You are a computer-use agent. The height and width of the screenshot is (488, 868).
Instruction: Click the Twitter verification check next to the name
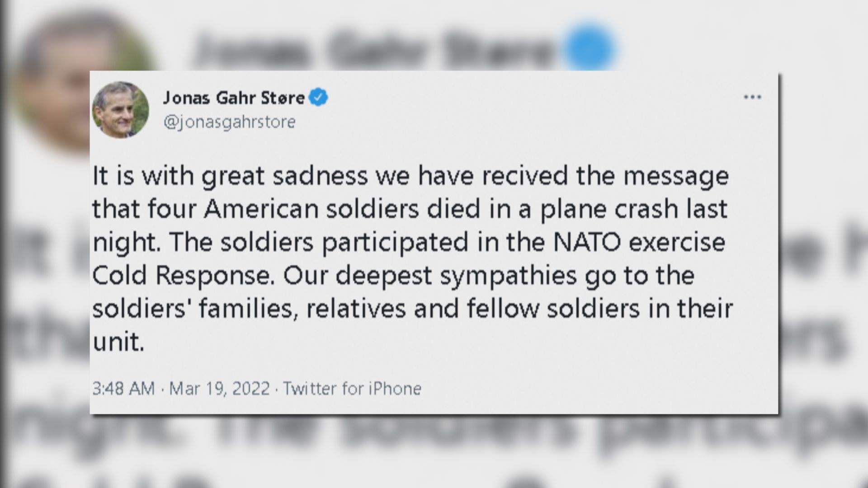[x=318, y=96]
